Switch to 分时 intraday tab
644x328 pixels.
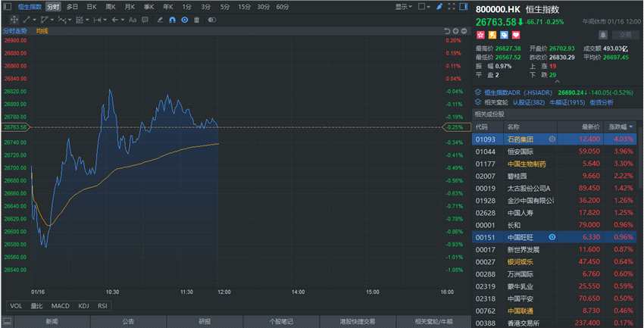pyautogui.click(x=52, y=7)
